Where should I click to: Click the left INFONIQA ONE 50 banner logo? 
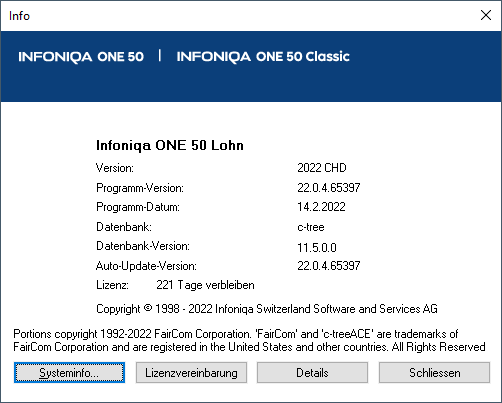(x=81, y=56)
